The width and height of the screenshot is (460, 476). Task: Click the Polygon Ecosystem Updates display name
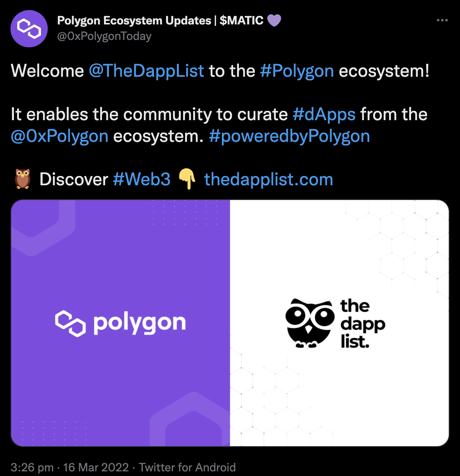(x=160, y=20)
